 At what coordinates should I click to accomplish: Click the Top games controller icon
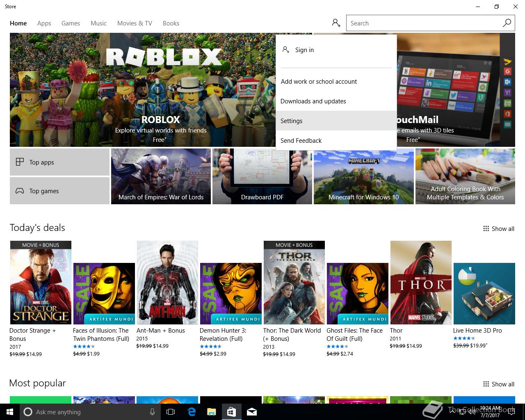(x=20, y=191)
